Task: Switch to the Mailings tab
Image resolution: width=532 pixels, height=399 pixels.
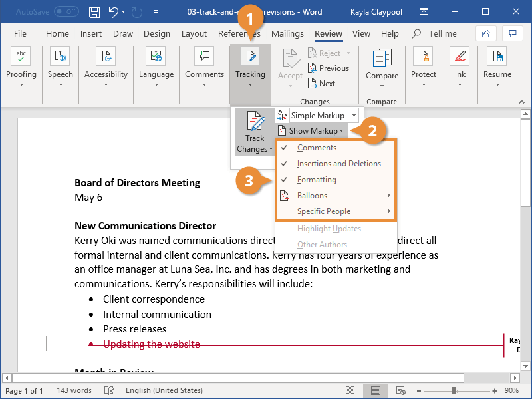Action: [x=287, y=34]
